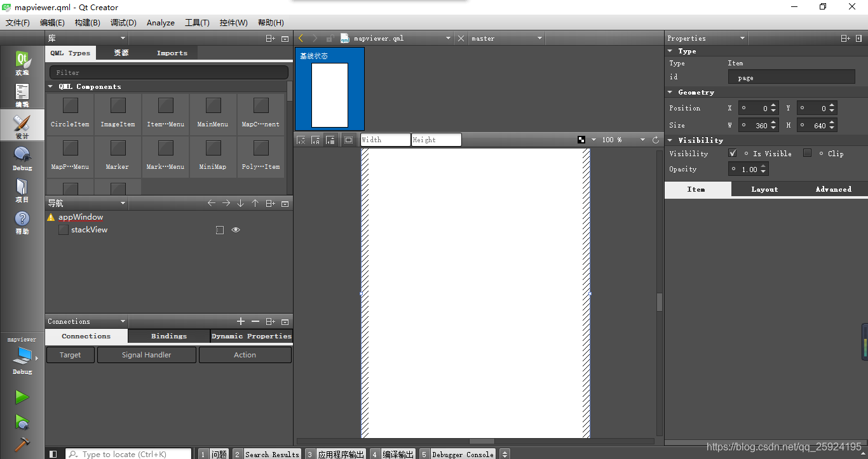Image resolution: width=868 pixels, height=459 pixels.
Task: Reset view with the refresh icon
Action: tap(656, 140)
